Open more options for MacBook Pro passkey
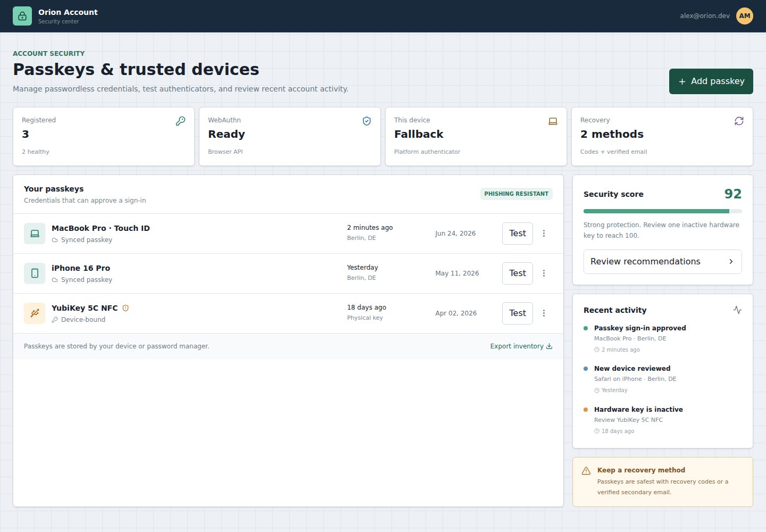 544,234
